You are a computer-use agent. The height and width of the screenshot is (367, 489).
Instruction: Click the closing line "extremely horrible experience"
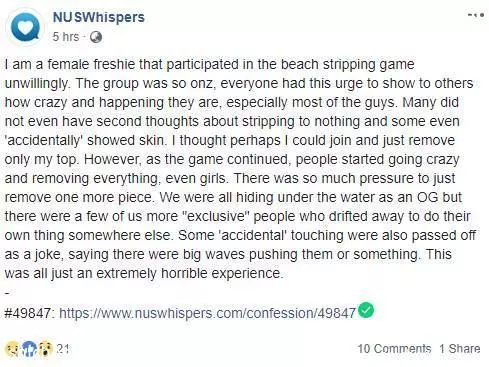189,273
